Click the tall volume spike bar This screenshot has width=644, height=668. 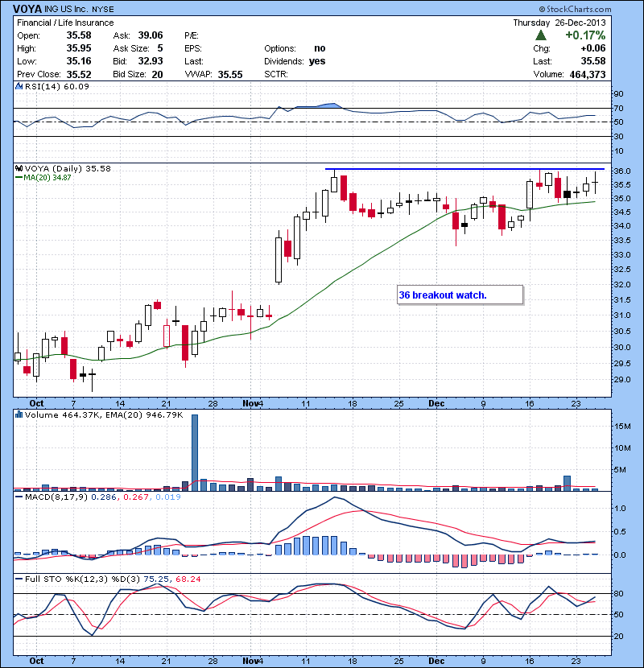[195, 453]
